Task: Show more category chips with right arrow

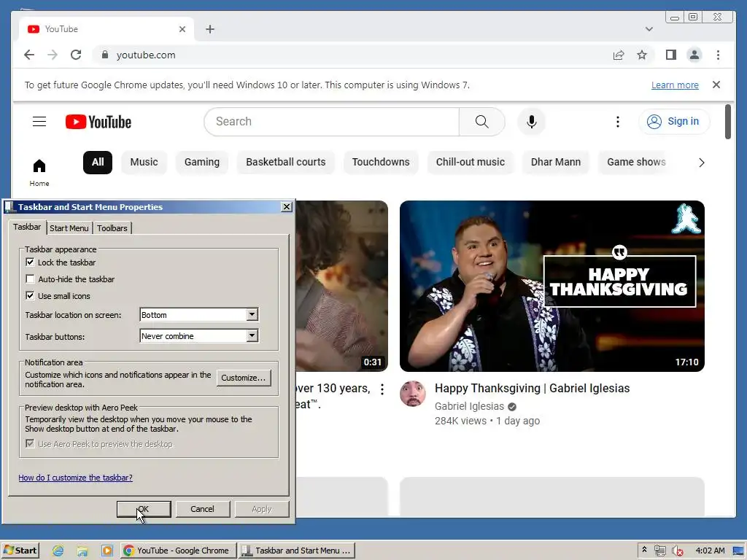Action: pyautogui.click(x=701, y=163)
